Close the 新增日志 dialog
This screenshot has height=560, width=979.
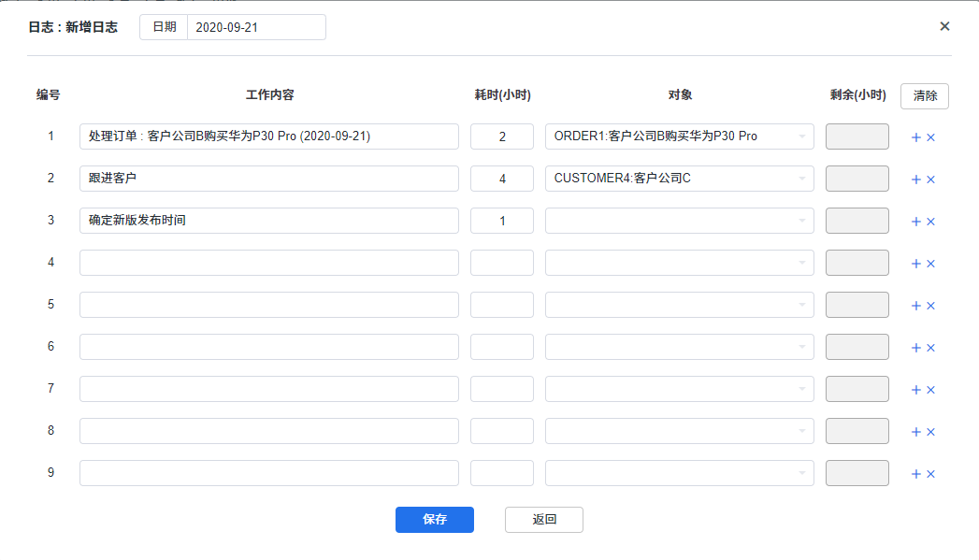point(944,26)
